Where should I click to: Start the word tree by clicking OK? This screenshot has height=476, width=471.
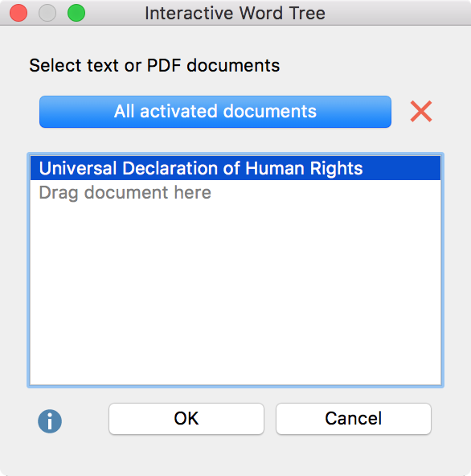coord(186,419)
